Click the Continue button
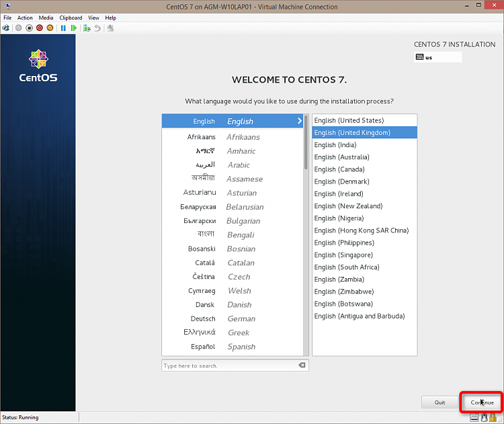 pos(482,402)
